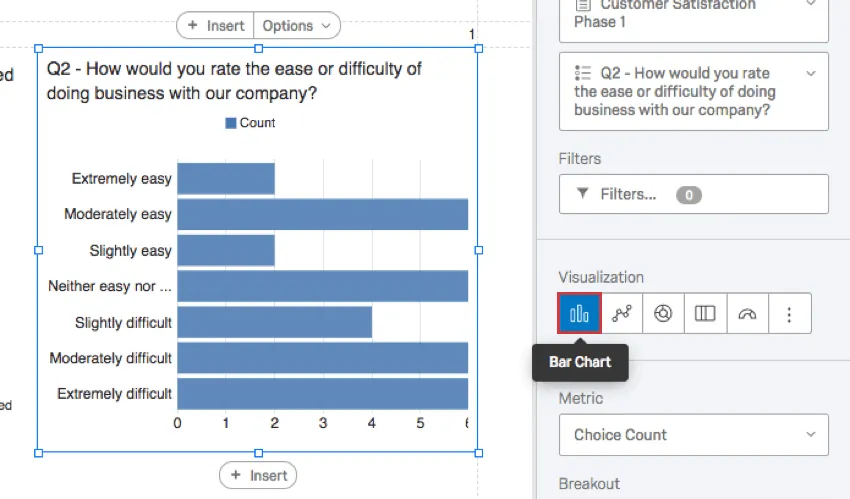Choose the Pie Chart visualization icon

[663, 314]
